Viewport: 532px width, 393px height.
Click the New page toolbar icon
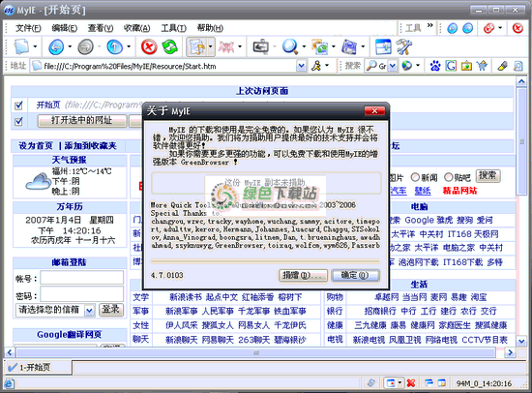[21, 46]
